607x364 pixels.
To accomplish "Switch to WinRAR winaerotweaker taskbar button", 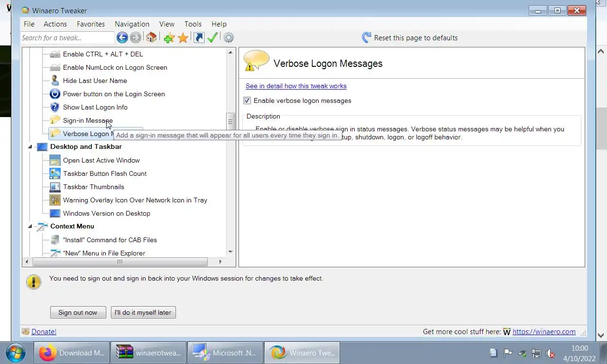I will pos(148,353).
